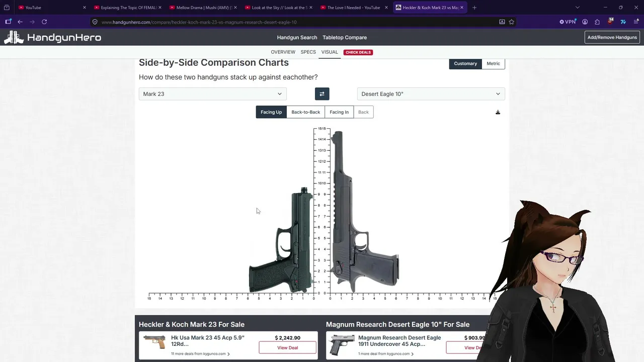Viewport: 644px width, 362px height.
Task: Close the Explaining The Topic tab
Action: click(160, 8)
